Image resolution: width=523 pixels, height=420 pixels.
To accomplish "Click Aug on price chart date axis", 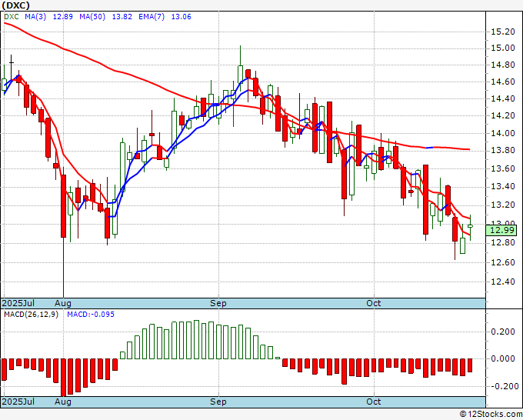I will pos(63,303).
